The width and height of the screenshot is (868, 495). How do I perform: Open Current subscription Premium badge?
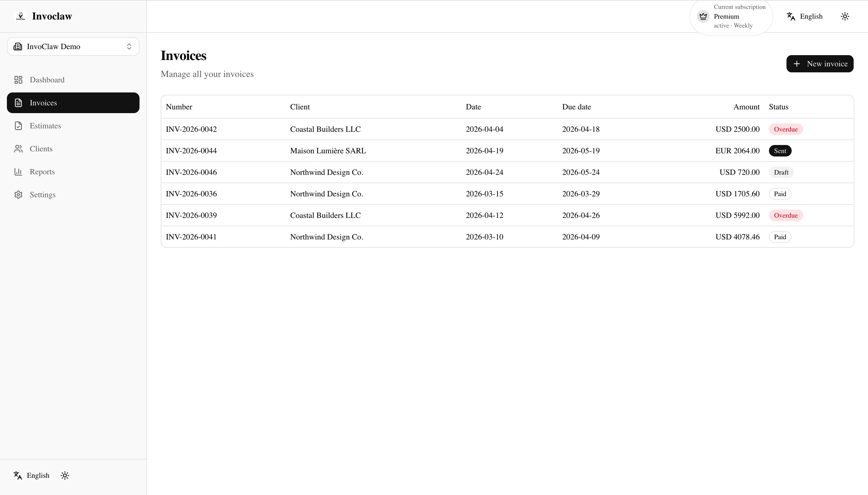731,16
